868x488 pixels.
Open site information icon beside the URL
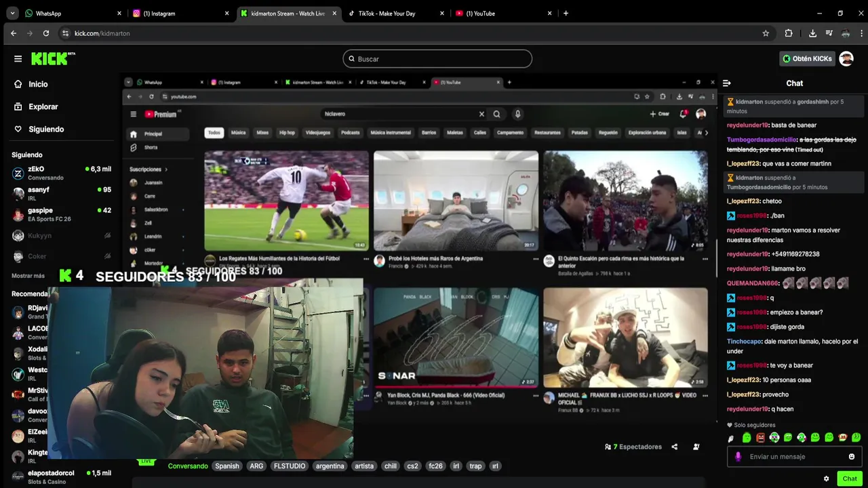66,33
